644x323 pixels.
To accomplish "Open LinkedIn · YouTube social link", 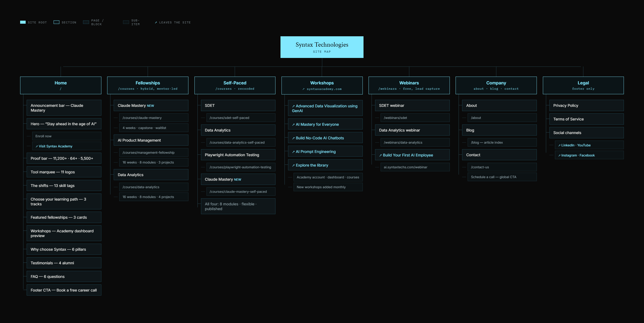I will point(589,145).
